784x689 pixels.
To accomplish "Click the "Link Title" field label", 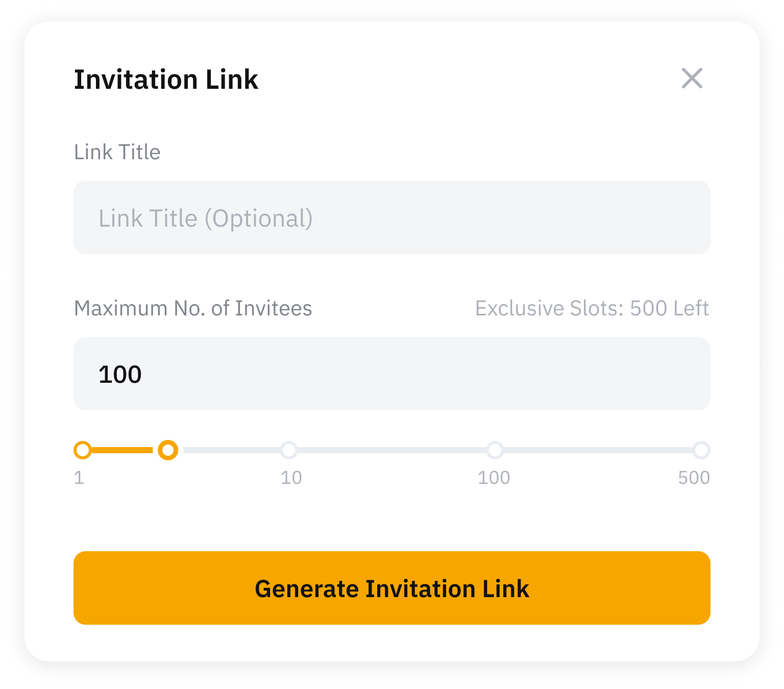I will [x=117, y=152].
